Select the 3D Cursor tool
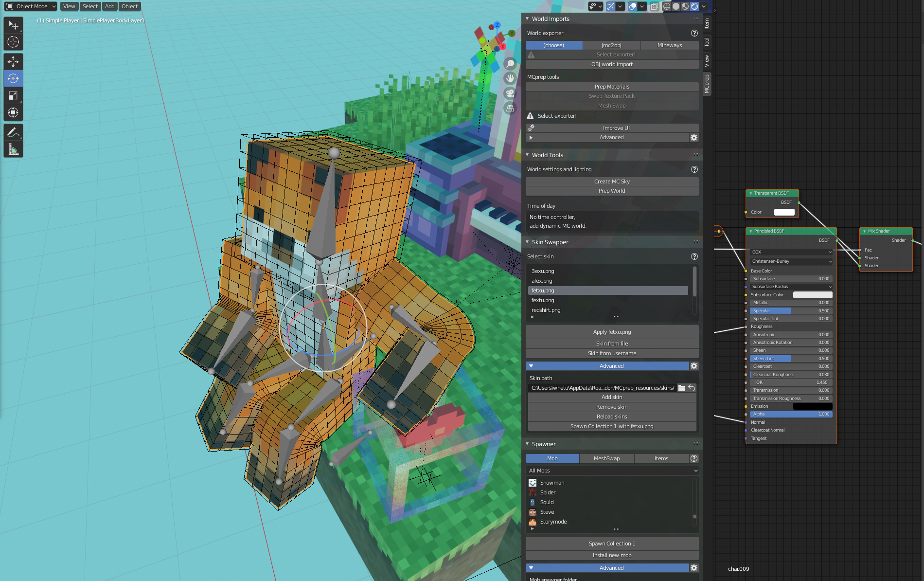This screenshot has height=581, width=924. pos(13,42)
